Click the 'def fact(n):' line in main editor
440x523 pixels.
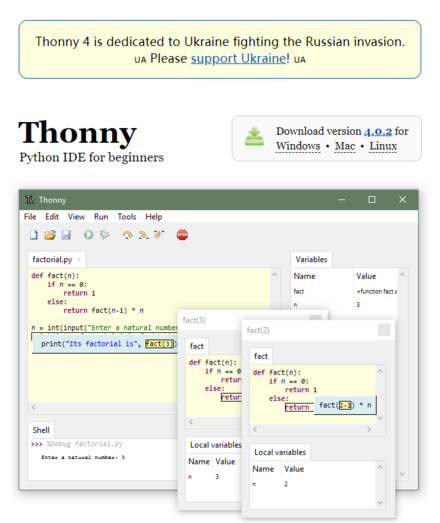[x=55, y=276]
